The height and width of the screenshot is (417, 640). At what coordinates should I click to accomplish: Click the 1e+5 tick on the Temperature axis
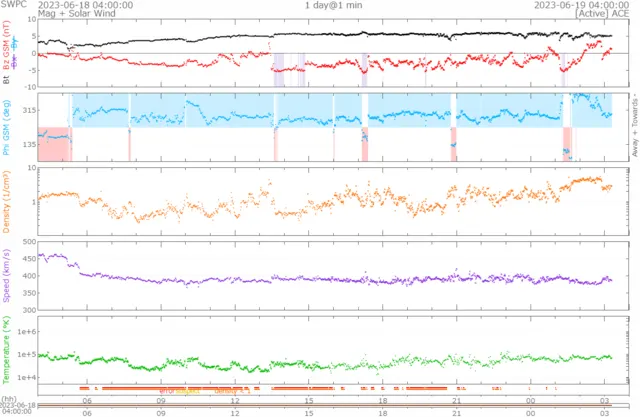click(27, 355)
